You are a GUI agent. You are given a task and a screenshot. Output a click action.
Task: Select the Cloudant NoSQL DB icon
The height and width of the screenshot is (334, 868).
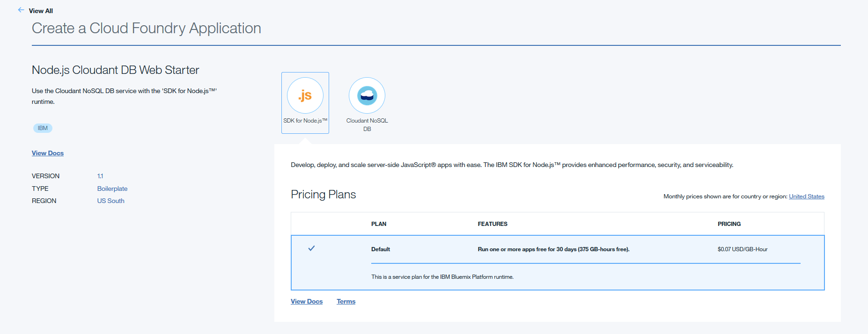367,95
